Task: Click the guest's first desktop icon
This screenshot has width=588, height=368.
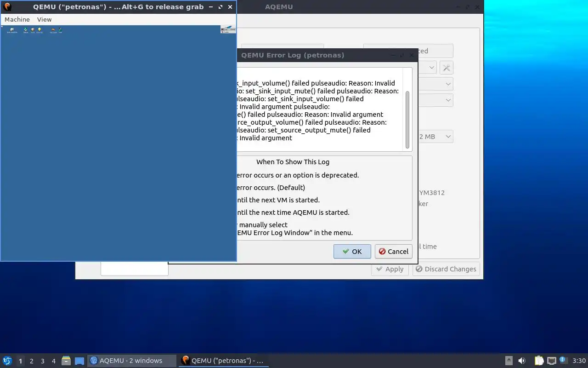Action: pyautogui.click(x=12, y=30)
